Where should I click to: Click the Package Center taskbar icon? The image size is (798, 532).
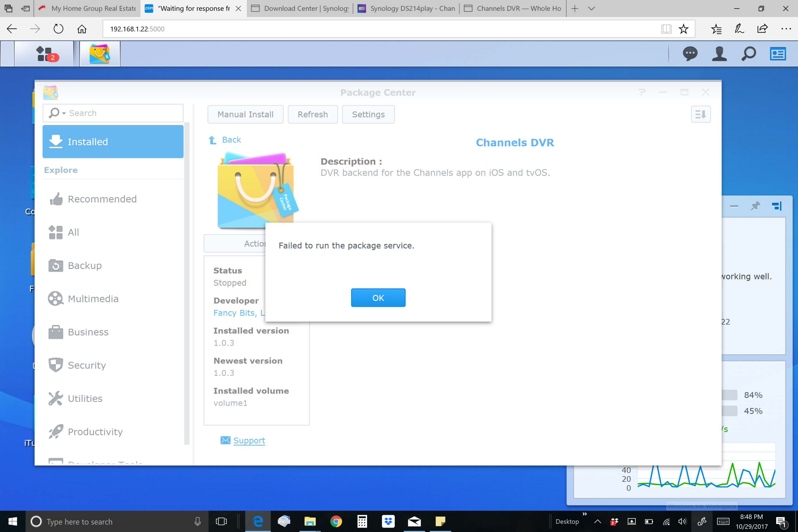tap(100, 53)
